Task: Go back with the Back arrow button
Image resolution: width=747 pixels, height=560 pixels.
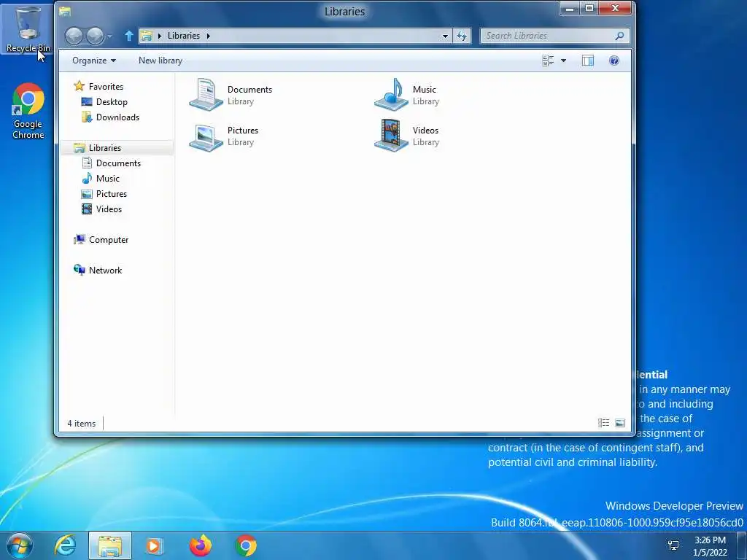Action: click(x=74, y=36)
